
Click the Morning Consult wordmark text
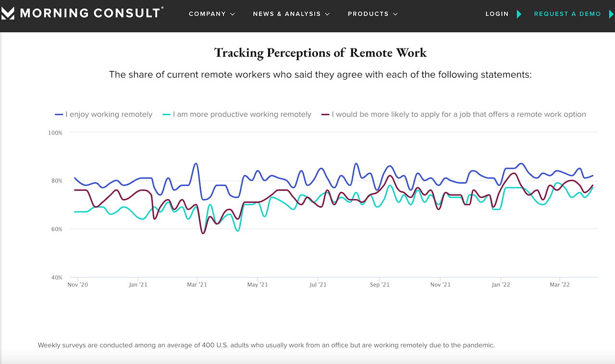[x=90, y=13]
